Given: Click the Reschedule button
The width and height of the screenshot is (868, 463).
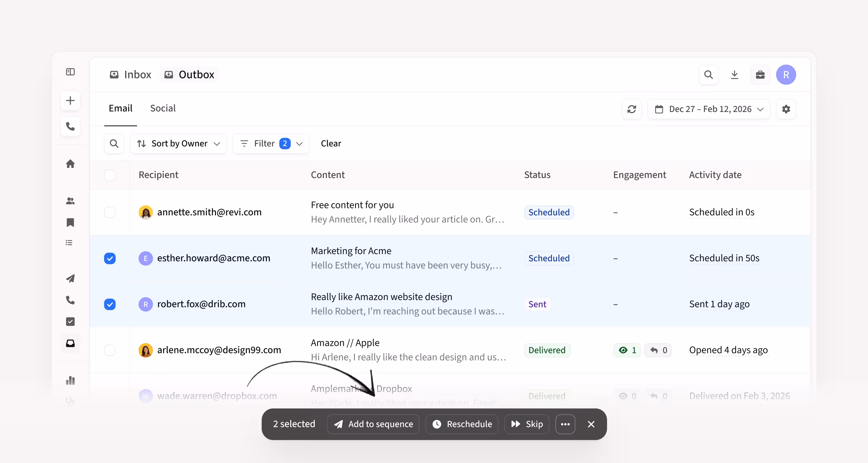Looking at the screenshot, I should point(462,424).
